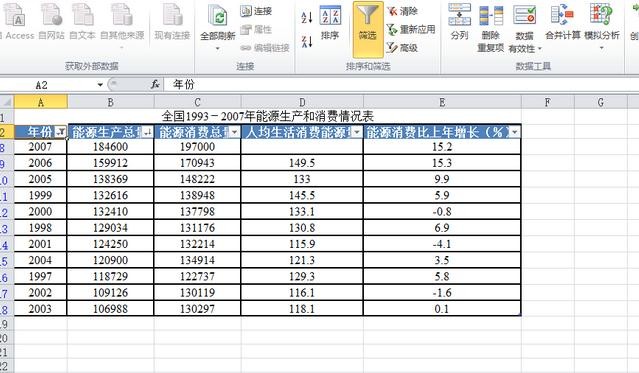This screenshot has height=373, width=639.
Task: Select cell with value 15.3
Action: (442, 163)
